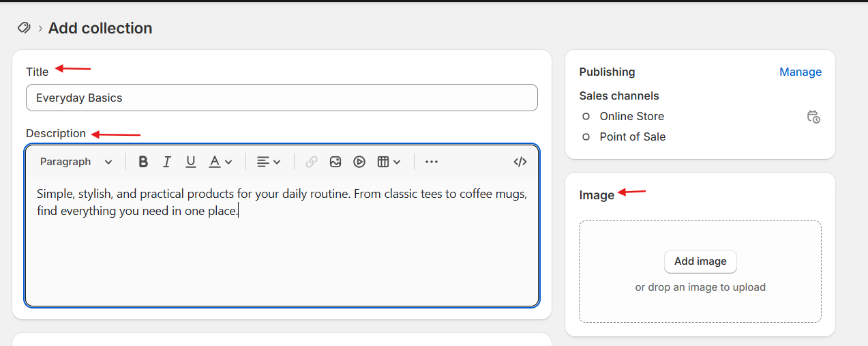
Task: Open the insert table dropdown
Action: pyautogui.click(x=389, y=162)
